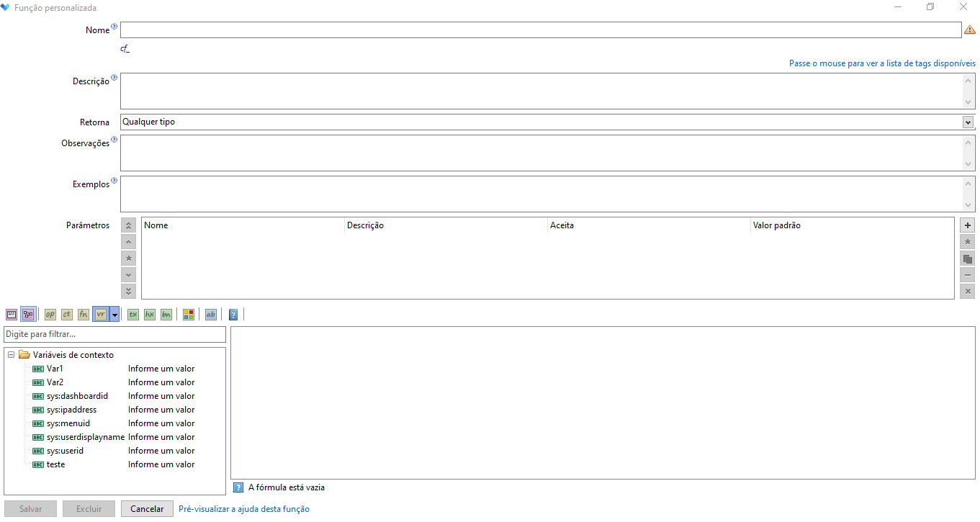Remove parameter with the minus button
Image resolution: width=980 pixels, height=522 pixels.
pyautogui.click(x=968, y=274)
